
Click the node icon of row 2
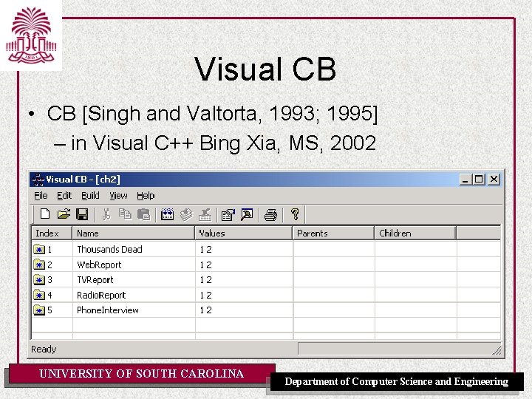(39, 265)
